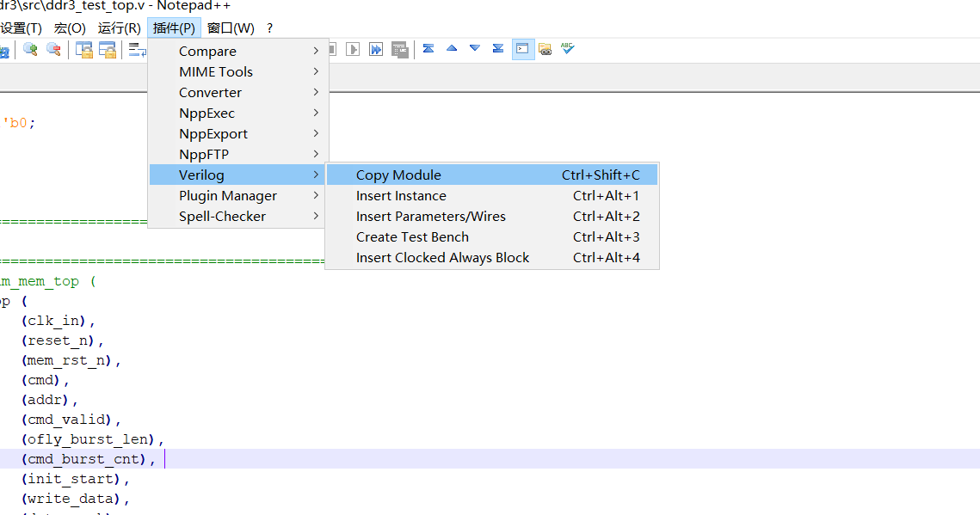The height and width of the screenshot is (515, 980).
Task: Toggle the NppExec console window icon
Action: [x=523, y=49]
